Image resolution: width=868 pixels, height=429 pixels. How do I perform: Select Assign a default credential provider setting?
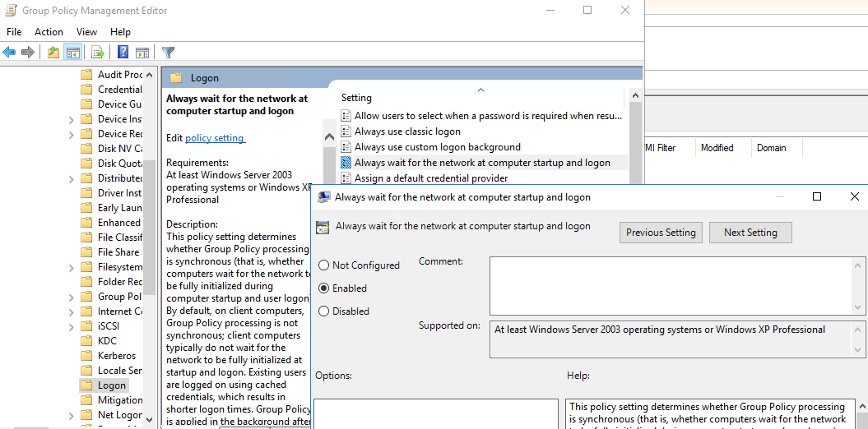pos(431,178)
